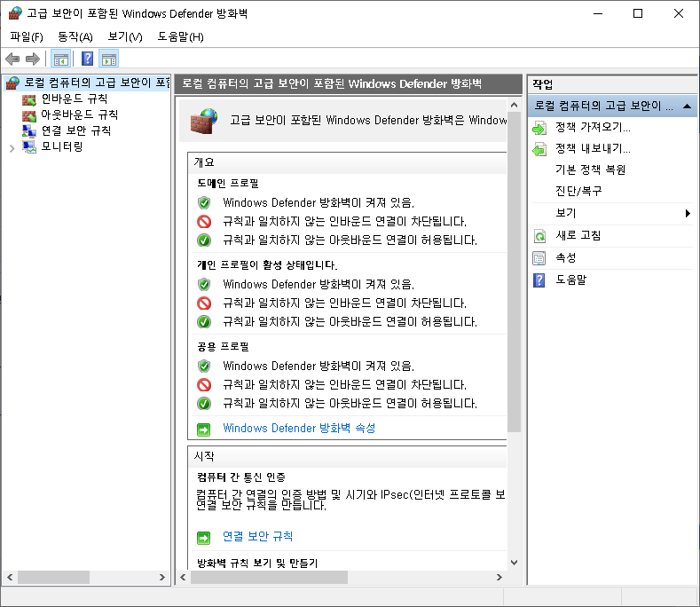Toggle the show/hide console tree toolbar icon
This screenshot has width=700, height=607.
(x=60, y=59)
